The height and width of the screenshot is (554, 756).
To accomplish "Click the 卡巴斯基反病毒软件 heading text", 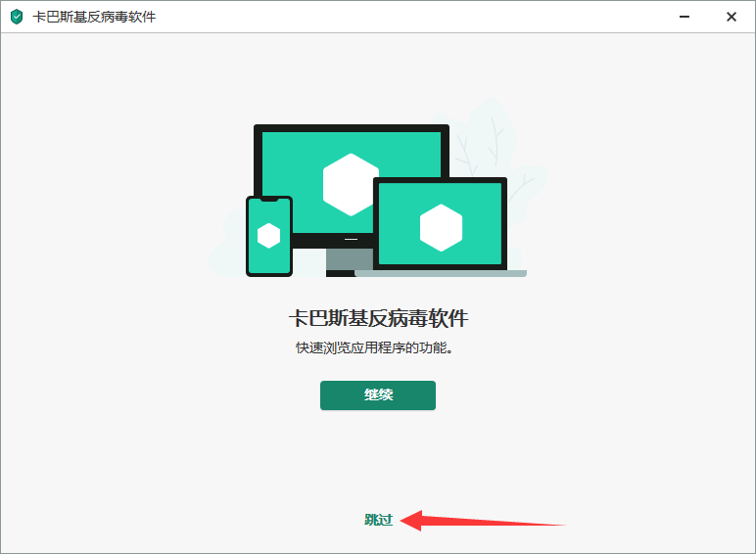I will (378, 318).
